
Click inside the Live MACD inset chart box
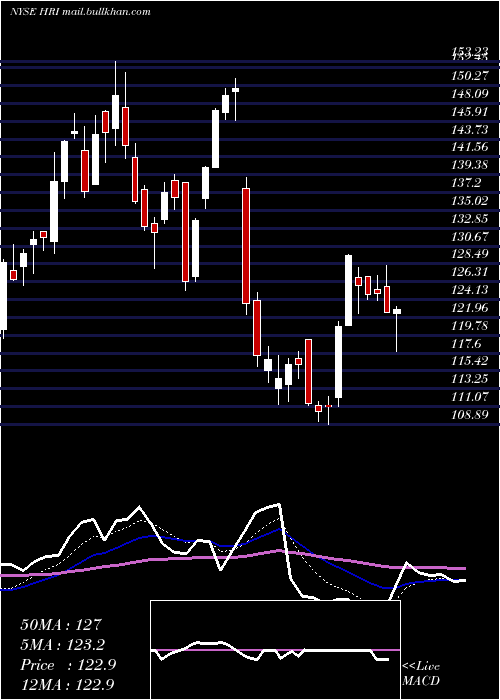pos(275,650)
